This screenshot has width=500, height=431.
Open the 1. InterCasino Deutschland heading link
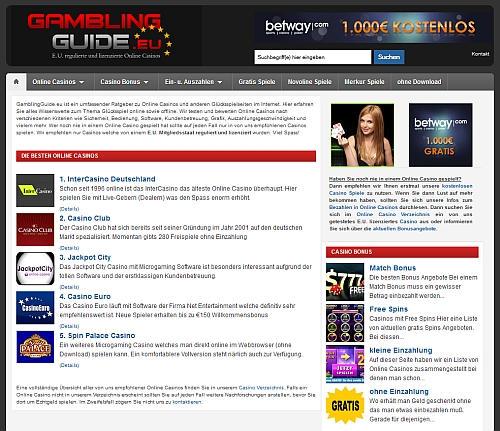(107, 179)
